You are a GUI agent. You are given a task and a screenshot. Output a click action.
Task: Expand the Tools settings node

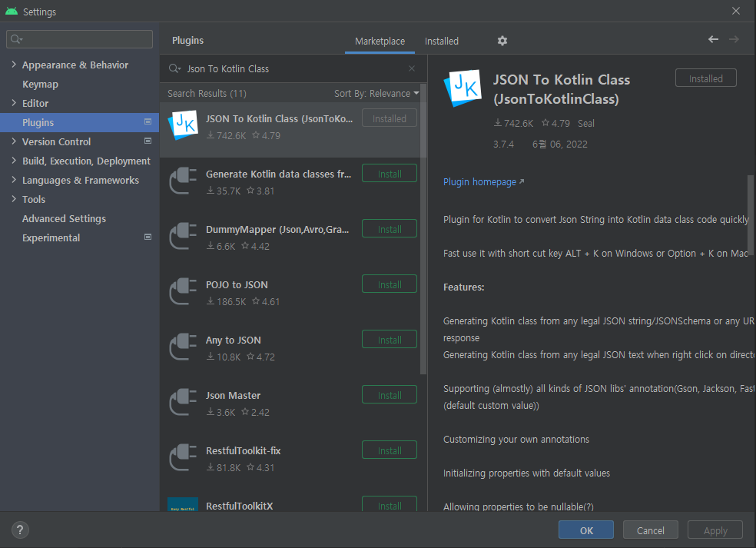(14, 199)
